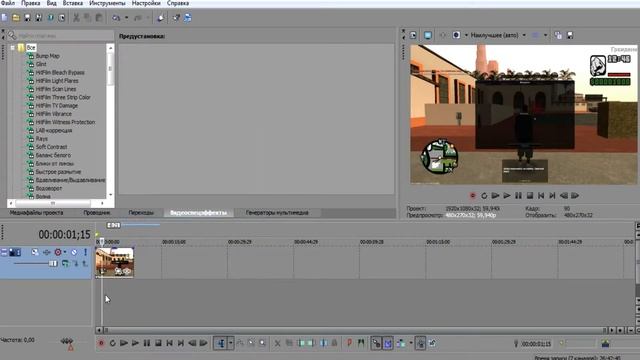The image size is (640, 360).
Task: Paste from clipboard with the toolbar icon
Action: coord(99,18)
